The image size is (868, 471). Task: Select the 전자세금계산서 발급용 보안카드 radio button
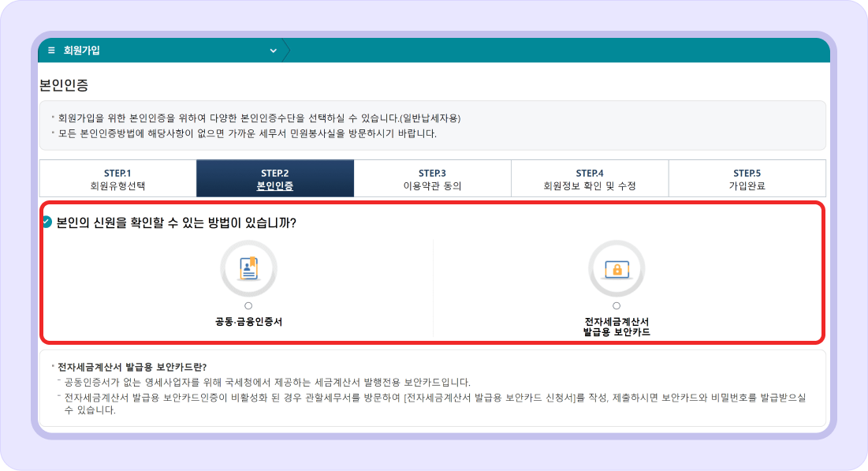[x=617, y=304]
